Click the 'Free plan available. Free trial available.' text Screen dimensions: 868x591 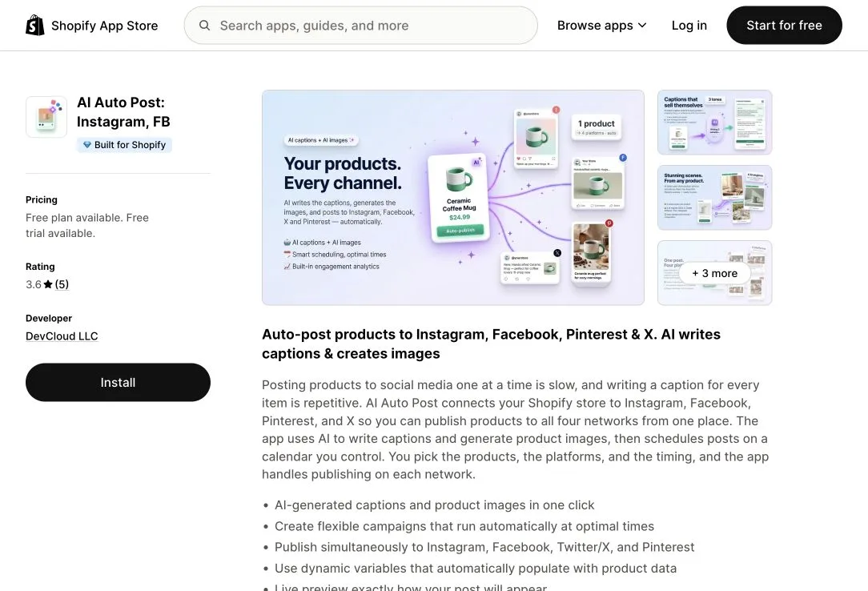[x=87, y=226]
